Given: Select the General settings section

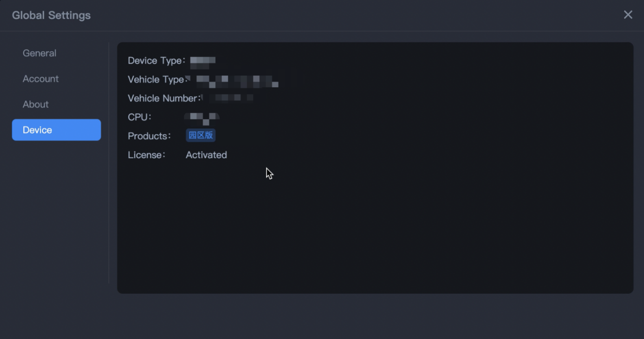Looking at the screenshot, I should click(39, 53).
